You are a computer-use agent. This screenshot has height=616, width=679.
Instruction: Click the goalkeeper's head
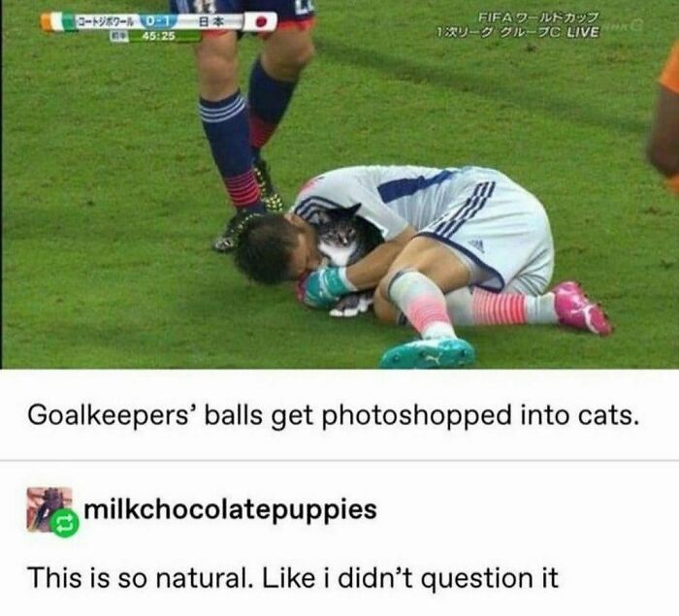271,249
